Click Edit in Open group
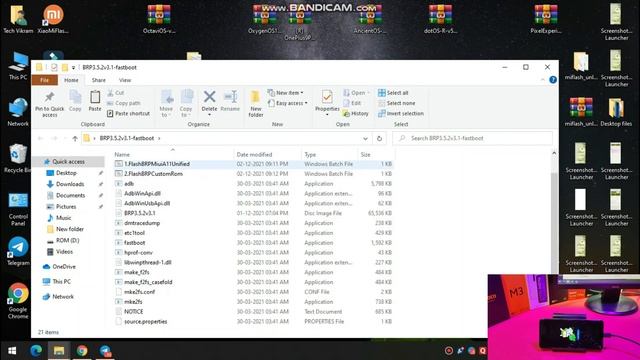The height and width of the screenshot is (360, 640). pyautogui.click(x=352, y=103)
